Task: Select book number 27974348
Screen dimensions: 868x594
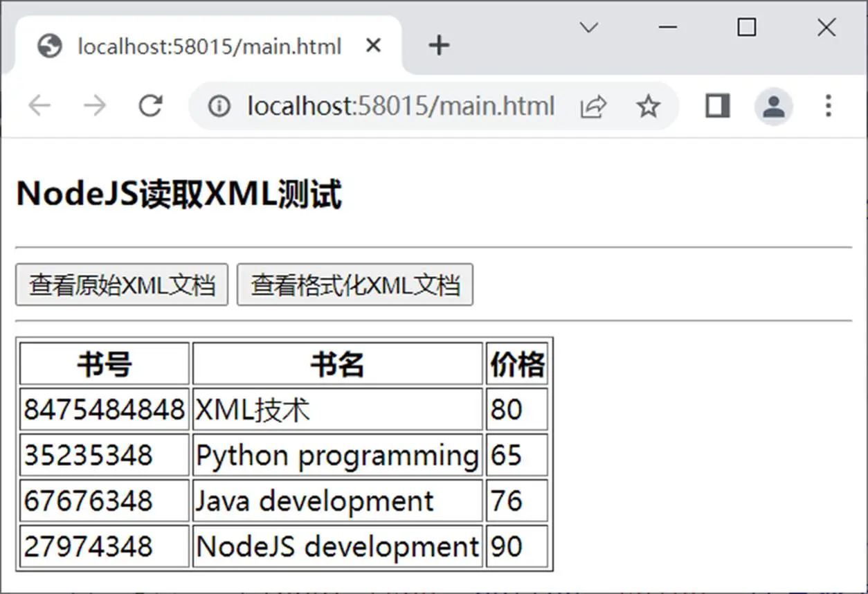Action: point(105,546)
